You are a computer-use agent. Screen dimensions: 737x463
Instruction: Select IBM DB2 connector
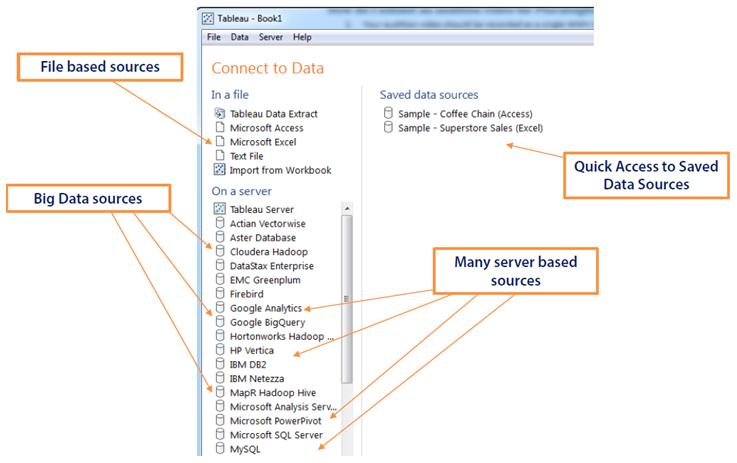pyautogui.click(x=248, y=365)
